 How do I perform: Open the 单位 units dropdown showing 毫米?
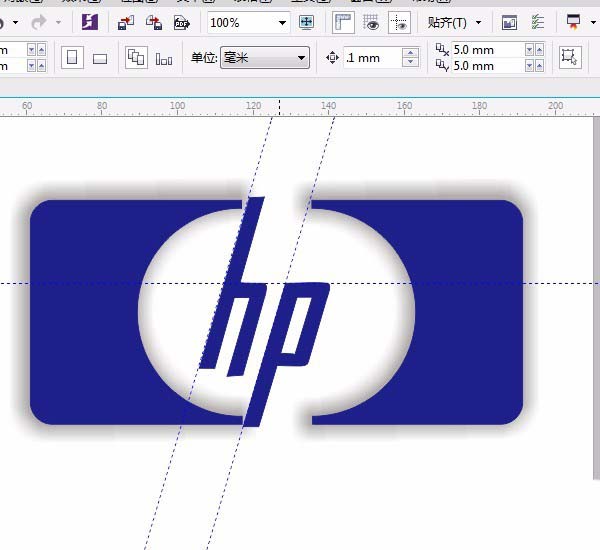[x=265, y=58]
